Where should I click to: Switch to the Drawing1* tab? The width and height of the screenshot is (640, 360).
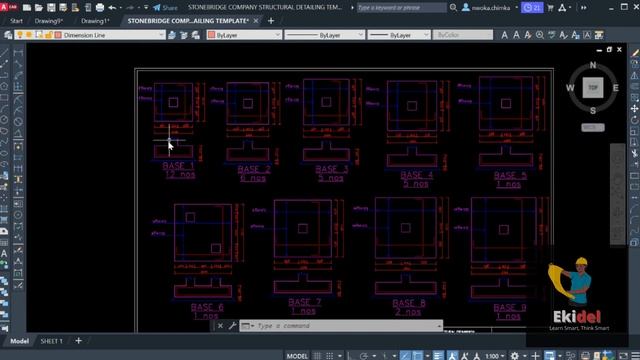tap(95, 20)
